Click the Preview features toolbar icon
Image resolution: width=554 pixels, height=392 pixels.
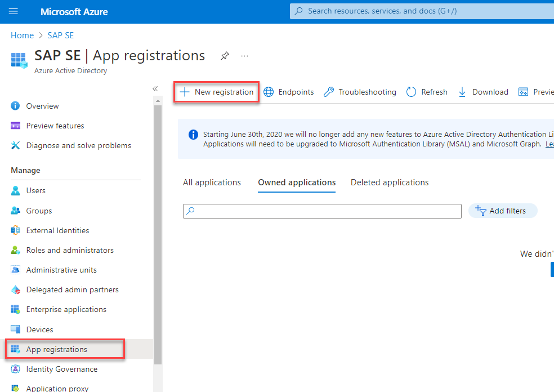523,92
